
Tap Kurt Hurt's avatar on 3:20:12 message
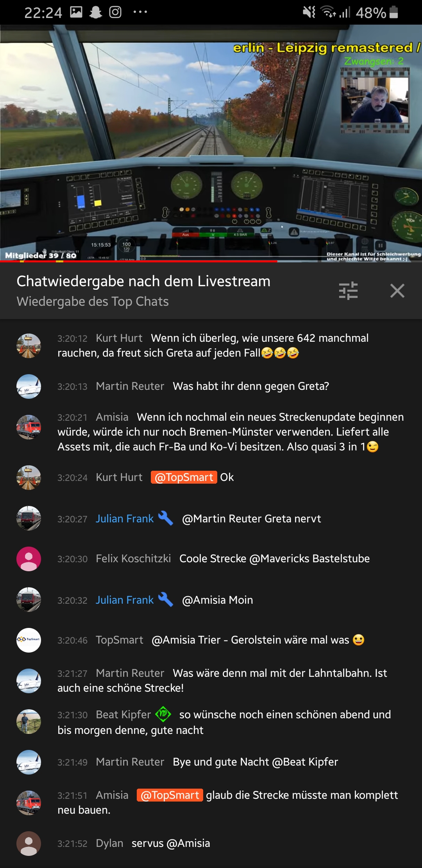29,346
